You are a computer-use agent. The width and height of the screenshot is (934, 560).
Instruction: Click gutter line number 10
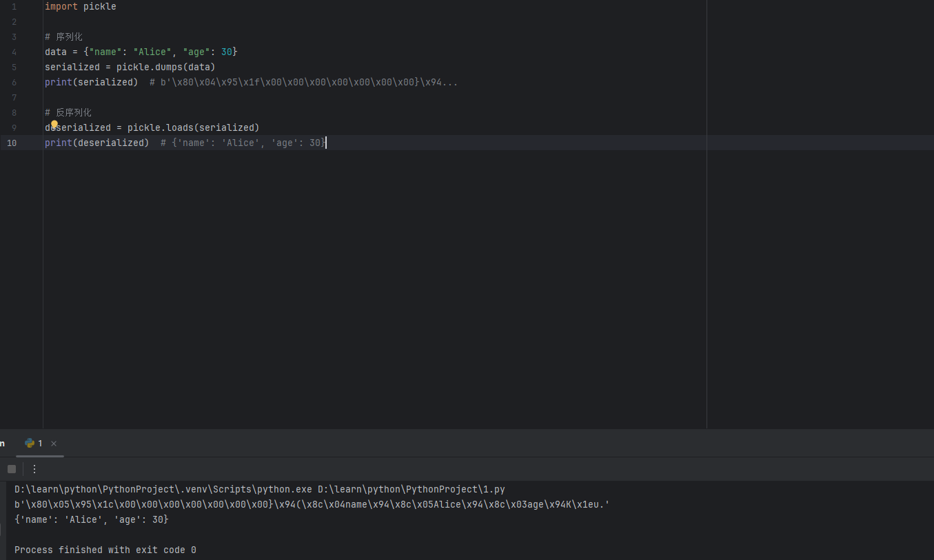tap(12, 143)
